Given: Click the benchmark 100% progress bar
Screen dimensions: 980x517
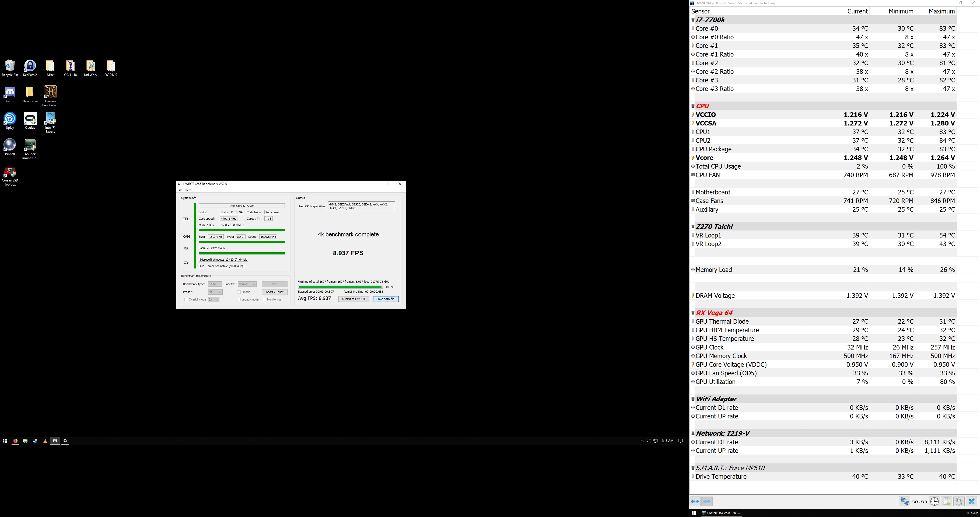Looking at the screenshot, I should click(340, 287).
